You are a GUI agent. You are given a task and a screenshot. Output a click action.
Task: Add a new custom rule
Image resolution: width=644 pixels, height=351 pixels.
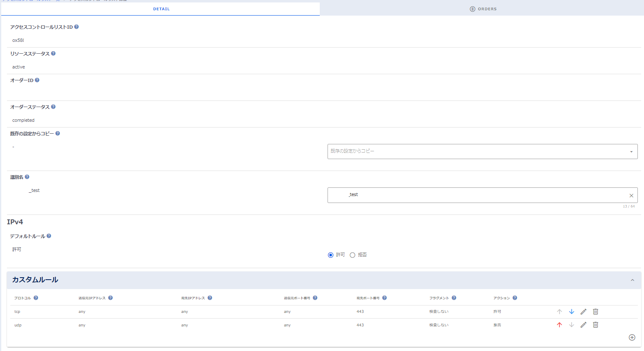click(x=632, y=337)
